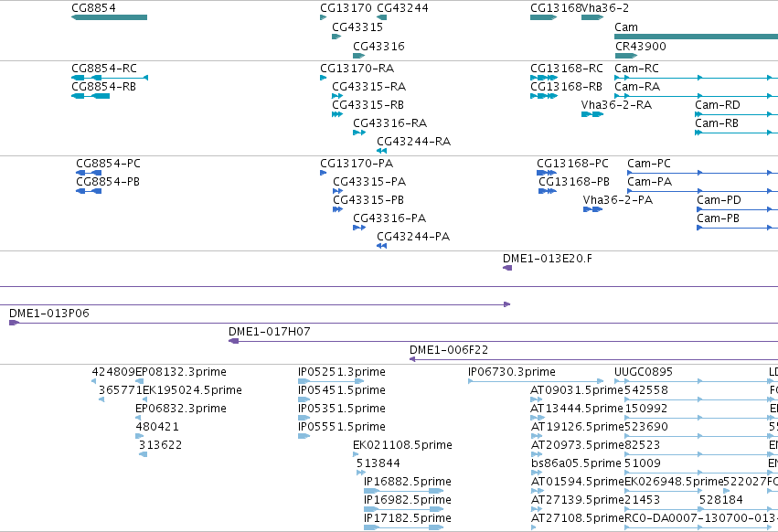Select the Cam-RD transcript
The height and width of the screenshot is (532, 778).
click(x=736, y=114)
